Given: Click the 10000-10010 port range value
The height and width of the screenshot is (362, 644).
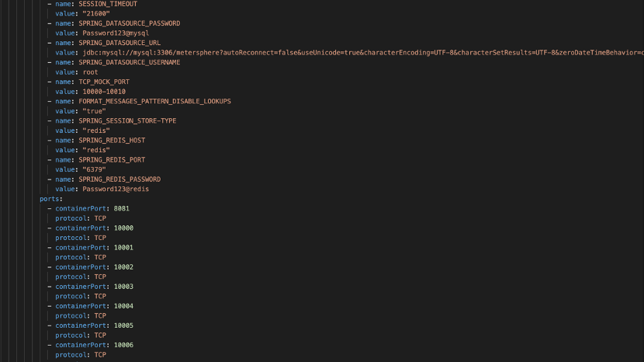Looking at the screenshot, I should [104, 92].
